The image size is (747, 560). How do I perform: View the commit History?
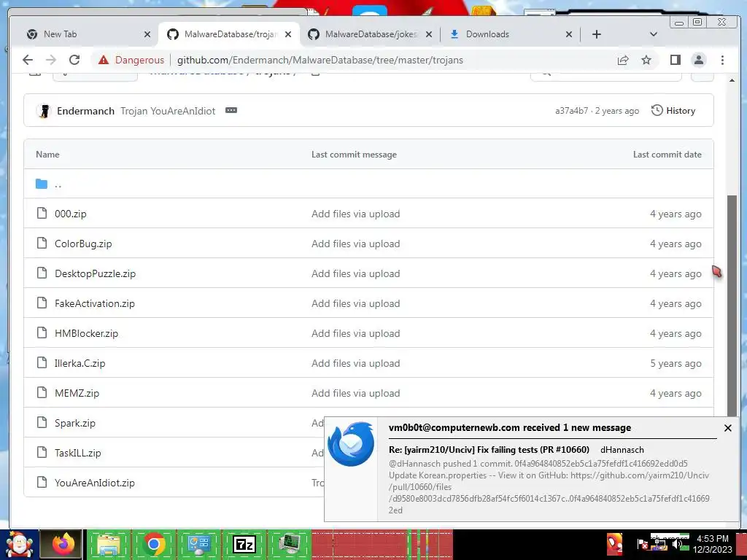tap(673, 111)
